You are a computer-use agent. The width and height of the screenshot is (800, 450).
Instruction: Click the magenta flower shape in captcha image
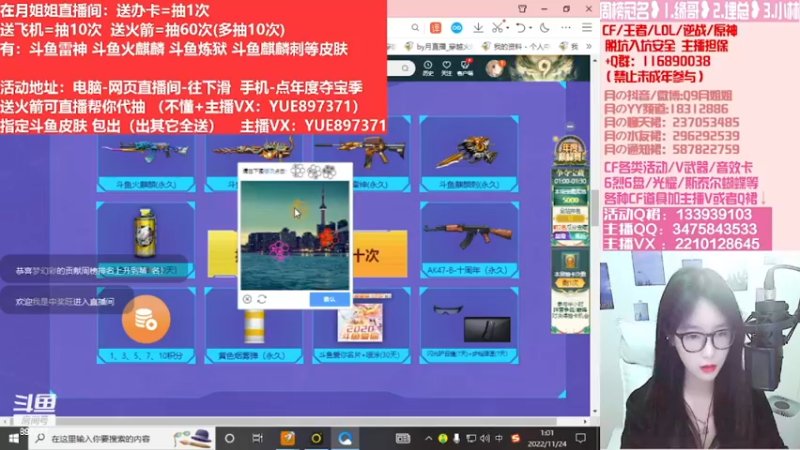[x=279, y=251]
